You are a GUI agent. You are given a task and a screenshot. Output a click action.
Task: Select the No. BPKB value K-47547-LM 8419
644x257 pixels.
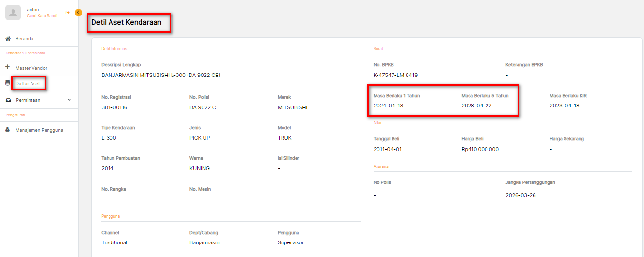click(395, 75)
